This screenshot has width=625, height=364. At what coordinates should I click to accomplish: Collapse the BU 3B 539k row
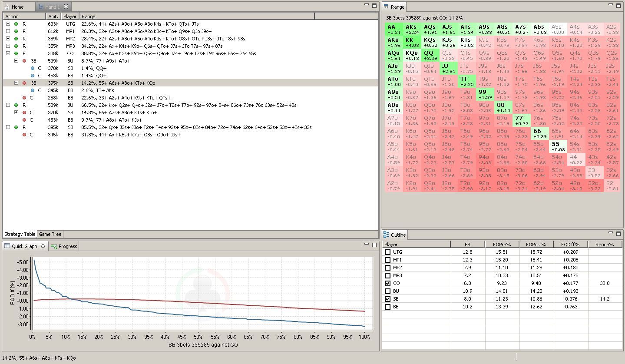(x=16, y=61)
